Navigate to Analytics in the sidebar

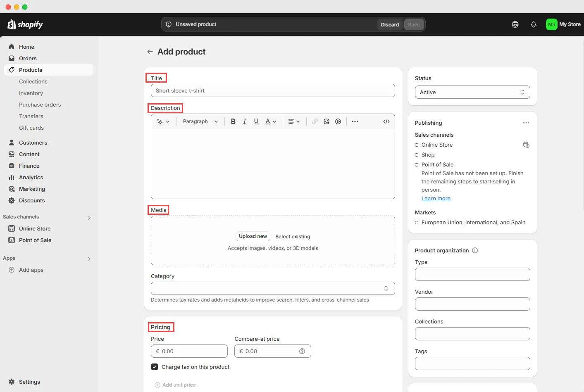tap(30, 177)
